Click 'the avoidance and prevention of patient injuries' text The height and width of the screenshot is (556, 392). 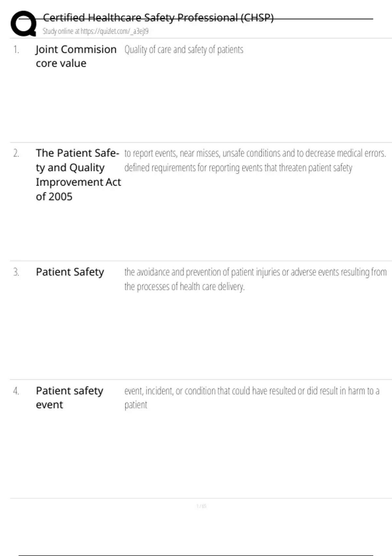(255, 272)
